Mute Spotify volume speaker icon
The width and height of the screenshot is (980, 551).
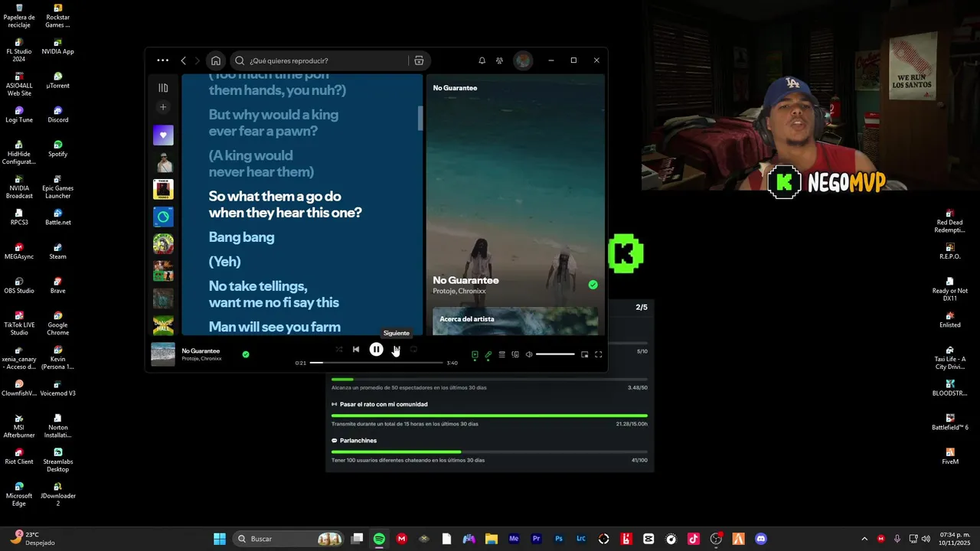tap(529, 354)
